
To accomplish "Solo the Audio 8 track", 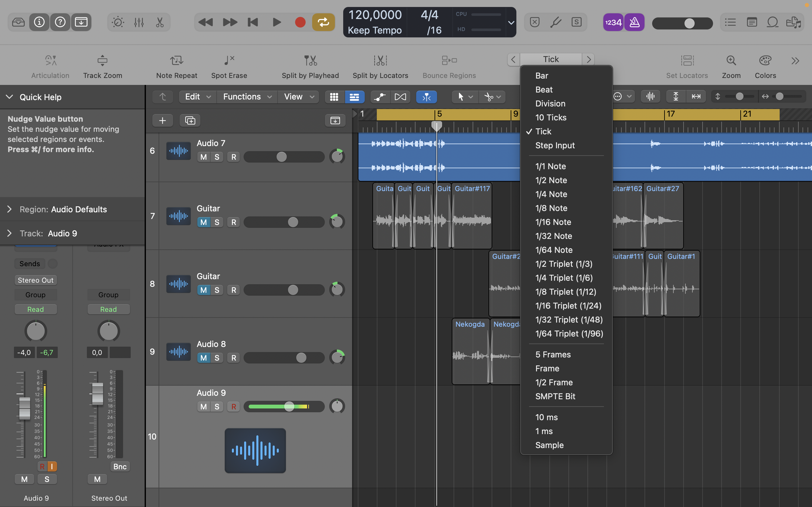I will [x=217, y=358].
